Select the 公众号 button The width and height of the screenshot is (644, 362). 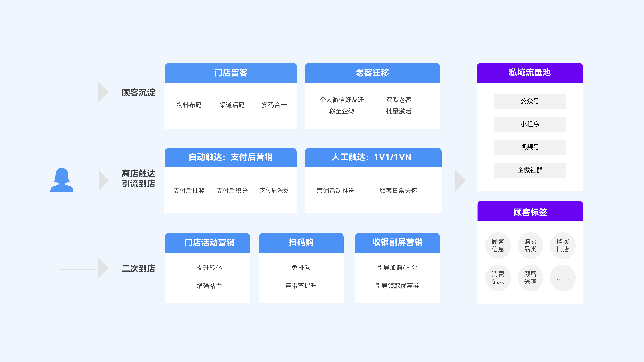tap(530, 101)
